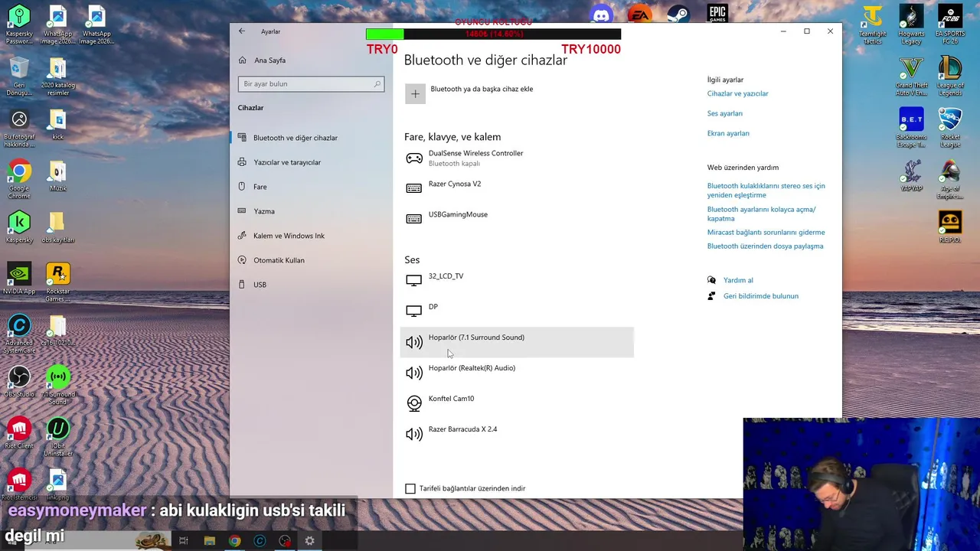Select Razer Barracuda X 2.4 headset
This screenshot has height=551, width=980.
click(517, 434)
